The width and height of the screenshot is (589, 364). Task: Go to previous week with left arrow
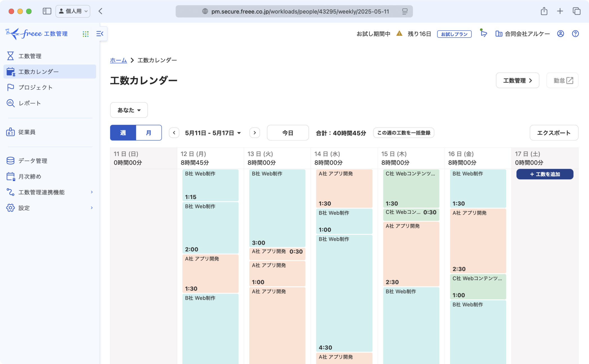click(x=174, y=133)
